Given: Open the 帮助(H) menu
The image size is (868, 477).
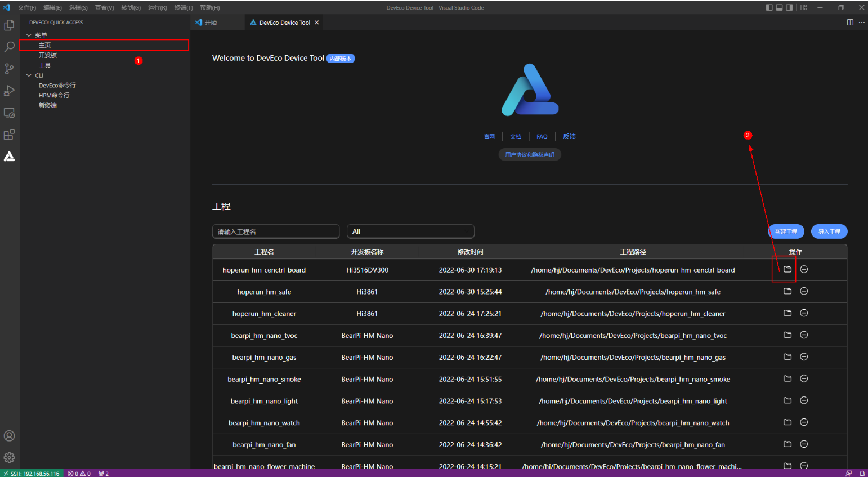Looking at the screenshot, I should pos(210,7).
